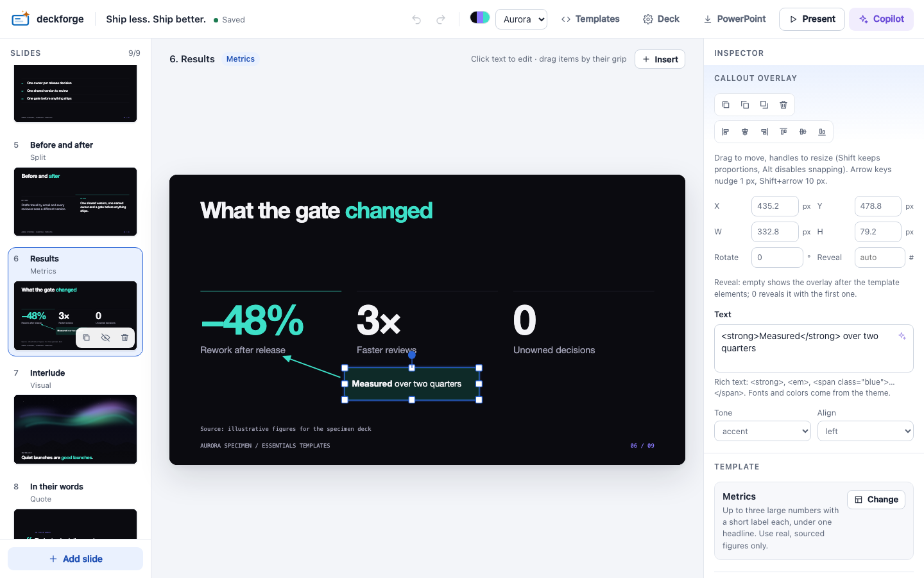The image size is (924, 578).
Task: Align overlay to the right edge
Action: tap(764, 132)
